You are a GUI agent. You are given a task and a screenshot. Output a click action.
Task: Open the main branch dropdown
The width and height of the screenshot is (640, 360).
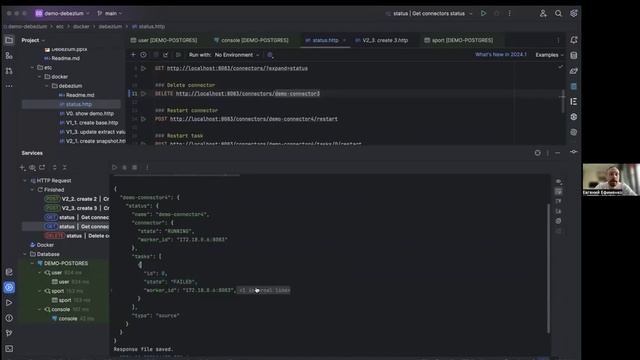110,13
